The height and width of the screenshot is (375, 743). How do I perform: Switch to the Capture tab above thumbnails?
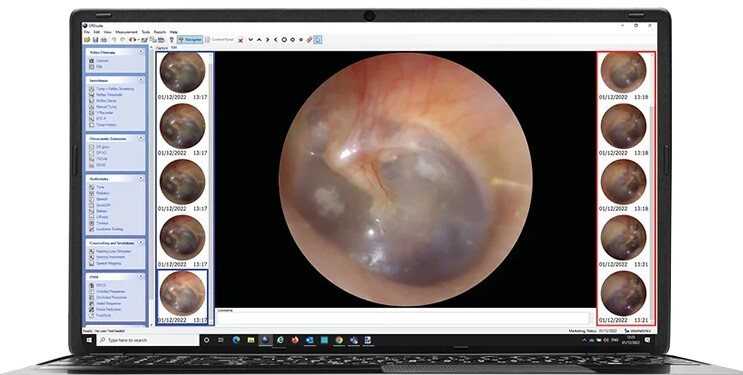coord(162,48)
